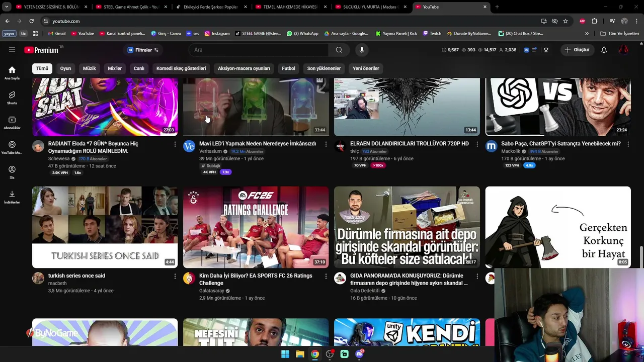This screenshot has width=644, height=362.
Task: Select the Son yüklenenler chip
Action: [x=324, y=68]
